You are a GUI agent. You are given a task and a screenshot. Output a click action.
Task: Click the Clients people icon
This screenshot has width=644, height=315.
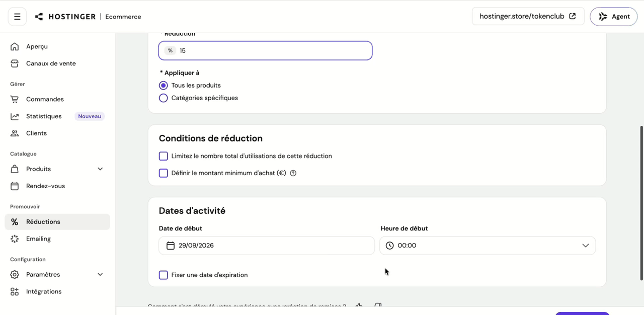[x=15, y=133]
